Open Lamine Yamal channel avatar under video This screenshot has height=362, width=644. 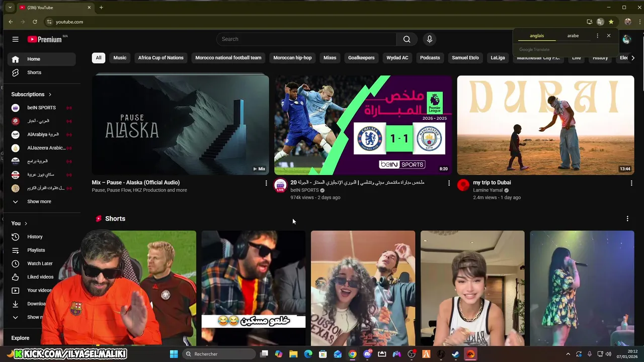point(463,185)
